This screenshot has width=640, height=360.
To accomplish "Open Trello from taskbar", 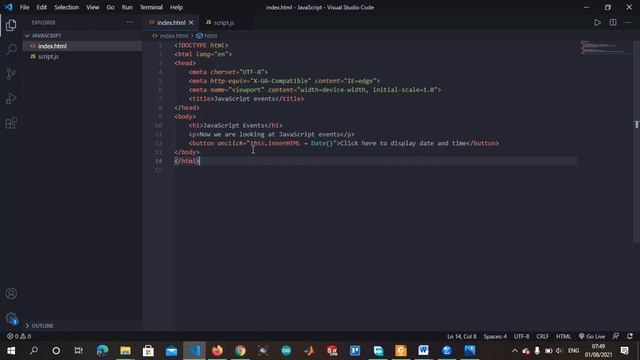I will [355, 351].
